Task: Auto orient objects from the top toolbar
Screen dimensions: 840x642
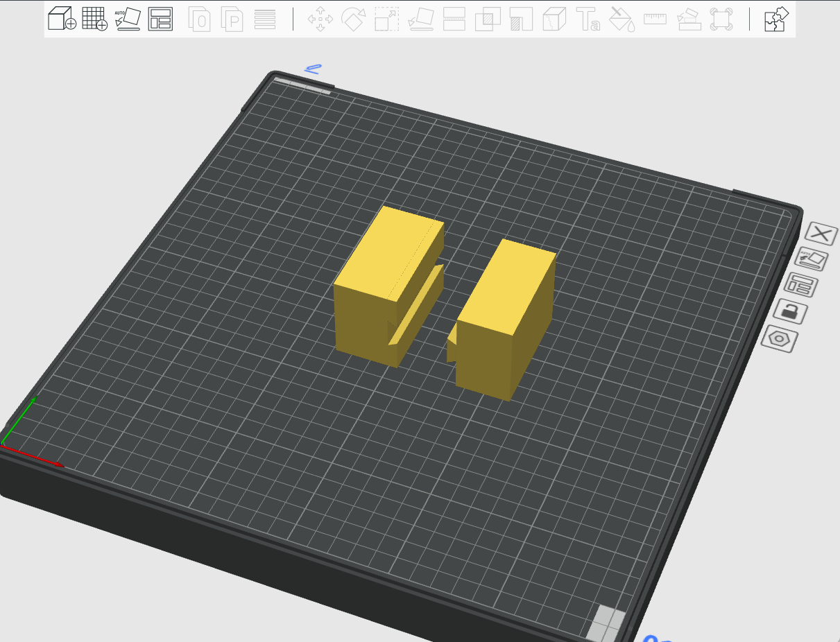Action: tap(128, 19)
